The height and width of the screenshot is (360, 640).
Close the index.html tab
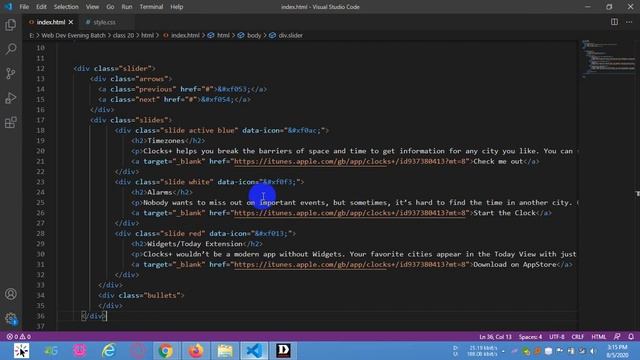pos(71,22)
